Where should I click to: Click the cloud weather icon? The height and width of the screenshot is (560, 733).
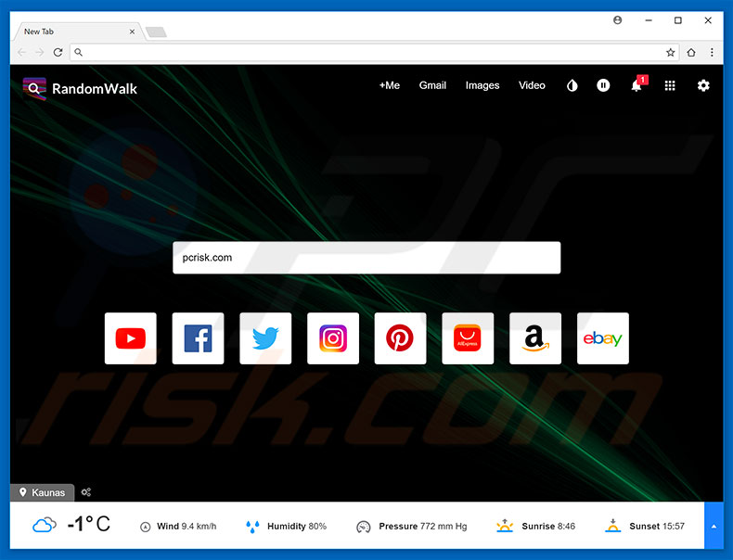click(45, 526)
